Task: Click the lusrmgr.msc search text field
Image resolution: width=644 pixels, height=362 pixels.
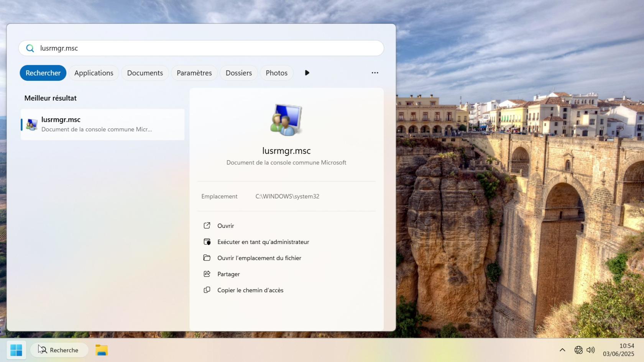Action: pyautogui.click(x=201, y=48)
